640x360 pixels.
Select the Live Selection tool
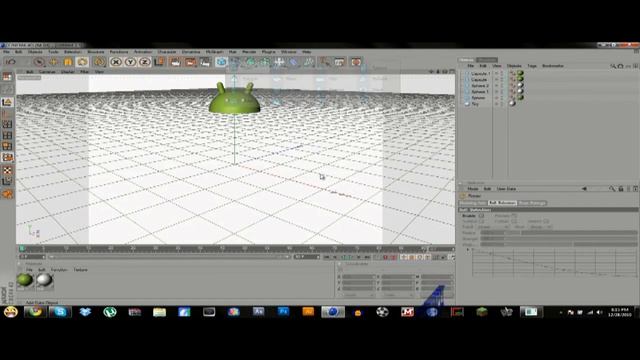tap(39, 62)
